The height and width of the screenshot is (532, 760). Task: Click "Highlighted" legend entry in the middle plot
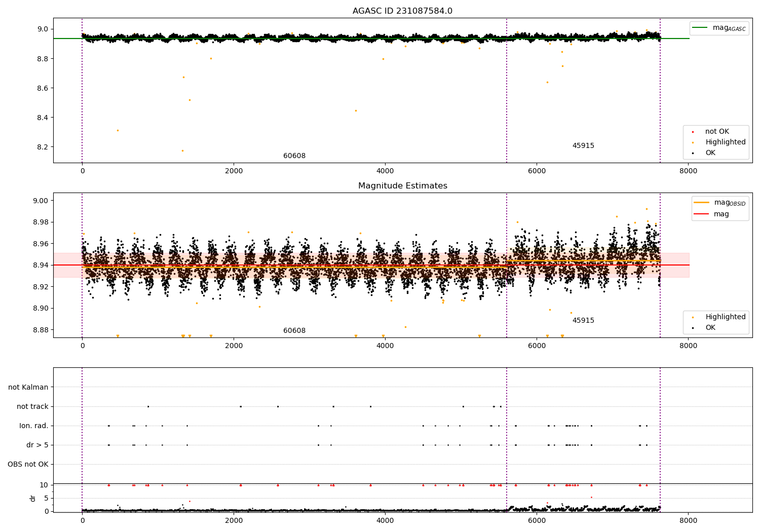coord(719,317)
